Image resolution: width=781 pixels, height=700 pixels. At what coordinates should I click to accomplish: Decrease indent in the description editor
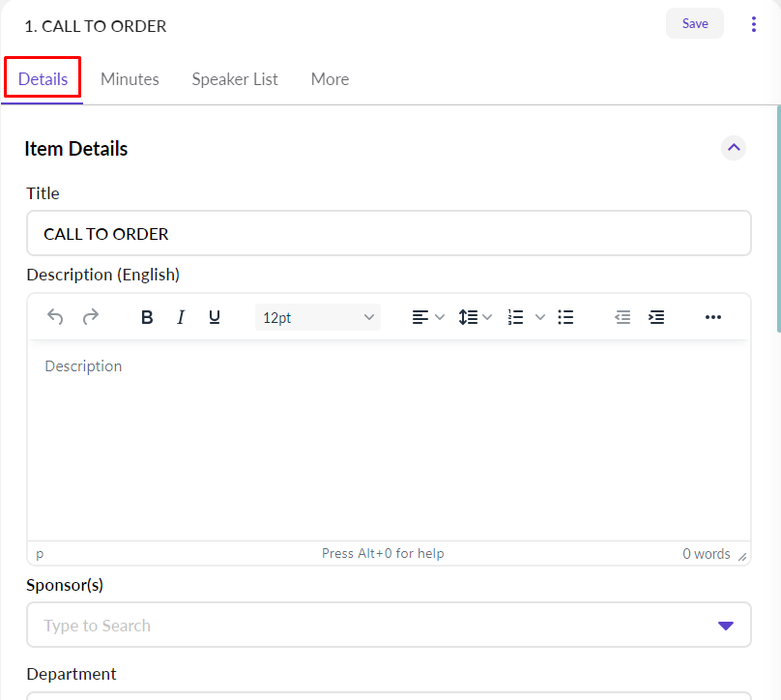point(622,317)
